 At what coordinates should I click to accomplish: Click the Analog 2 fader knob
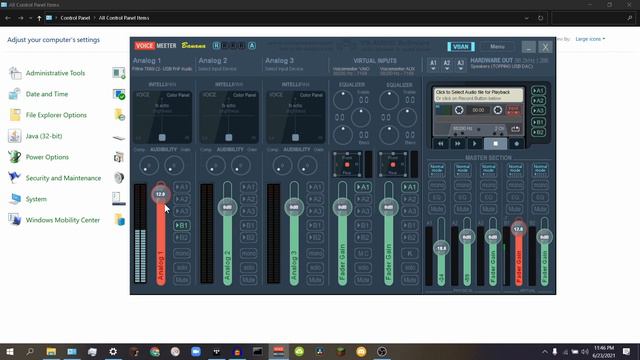pos(227,207)
